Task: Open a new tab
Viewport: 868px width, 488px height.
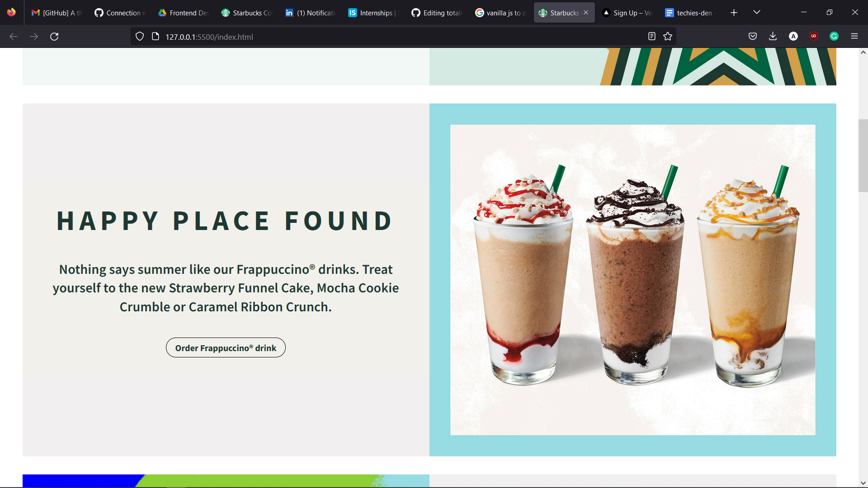Action: click(x=734, y=13)
